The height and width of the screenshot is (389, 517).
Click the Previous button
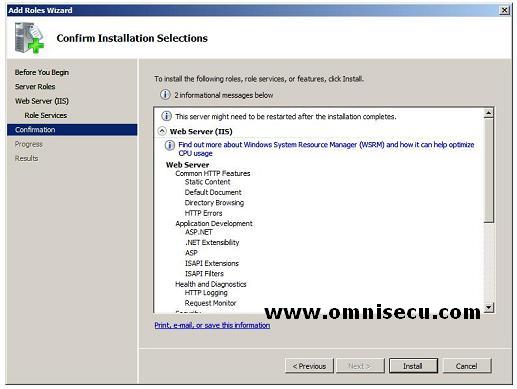(309, 366)
